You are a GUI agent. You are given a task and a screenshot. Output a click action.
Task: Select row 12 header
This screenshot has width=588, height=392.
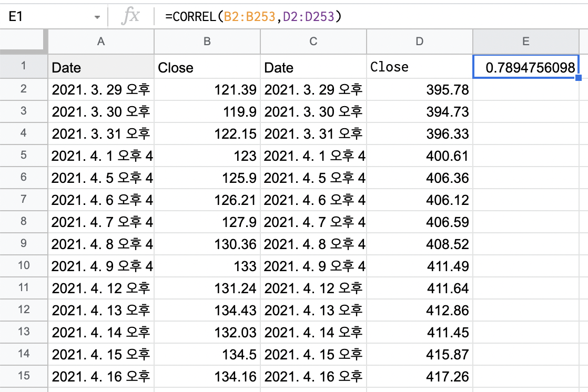click(24, 310)
